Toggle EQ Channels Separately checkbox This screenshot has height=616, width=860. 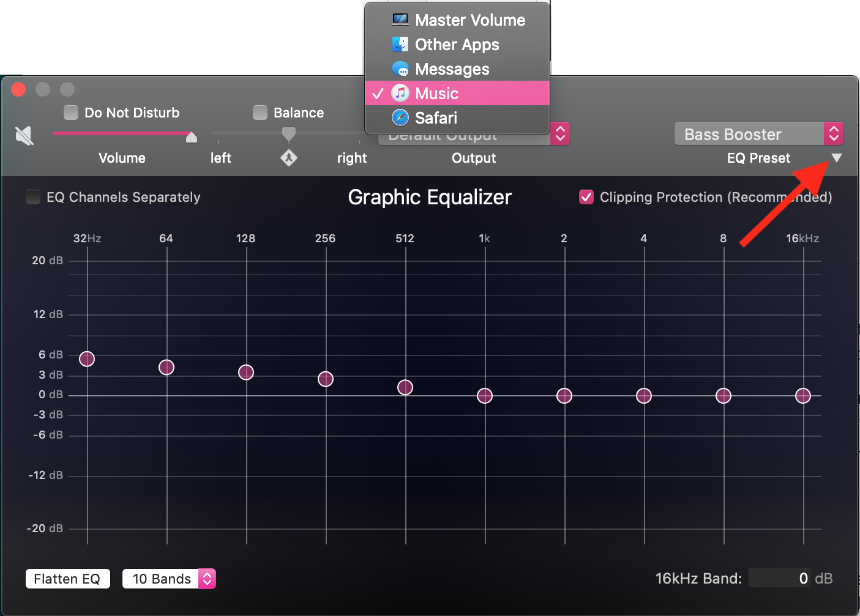pos(33,197)
